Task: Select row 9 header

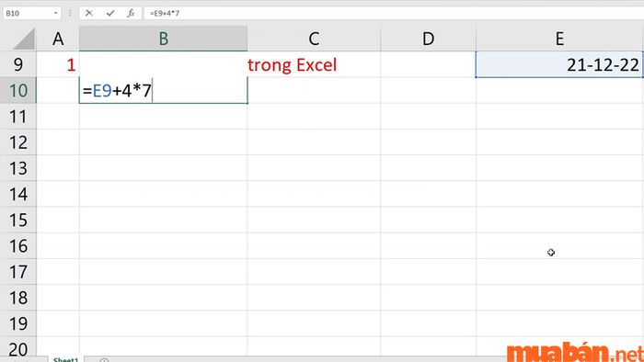Action: (x=18, y=64)
